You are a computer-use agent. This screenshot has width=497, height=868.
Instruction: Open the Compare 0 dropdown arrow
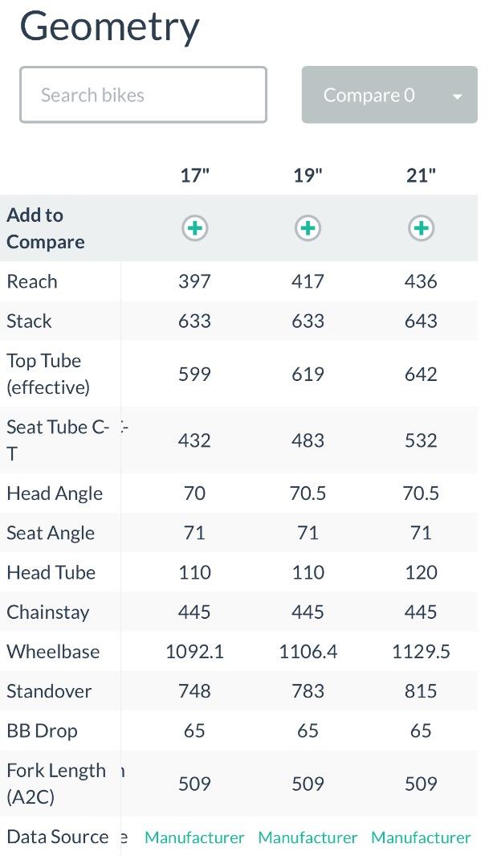(x=457, y=96)
